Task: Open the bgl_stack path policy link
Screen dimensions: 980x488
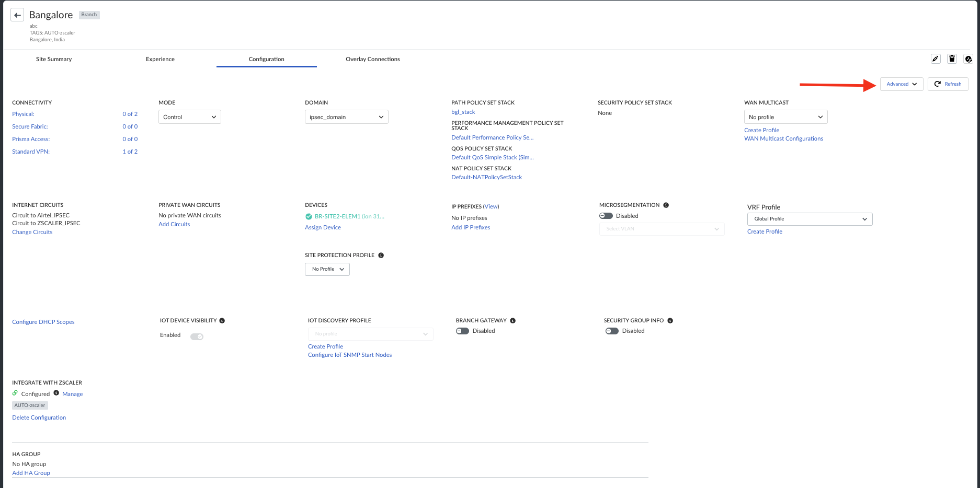Action: [463, 112]
